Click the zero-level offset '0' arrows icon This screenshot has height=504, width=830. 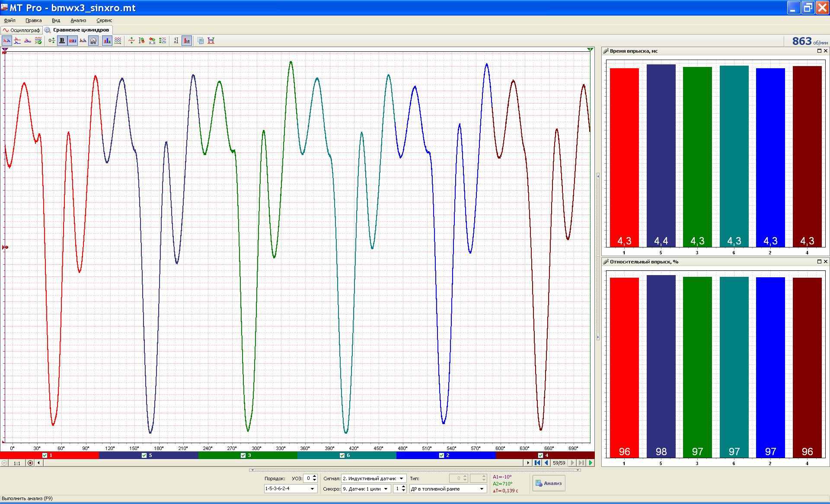coord(52,41)
